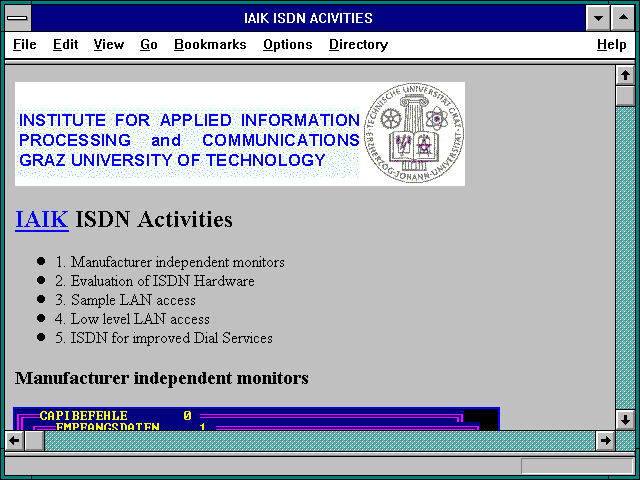
Task: Click the horizontal scrollbar left arrow
Action: coord(15,441)
